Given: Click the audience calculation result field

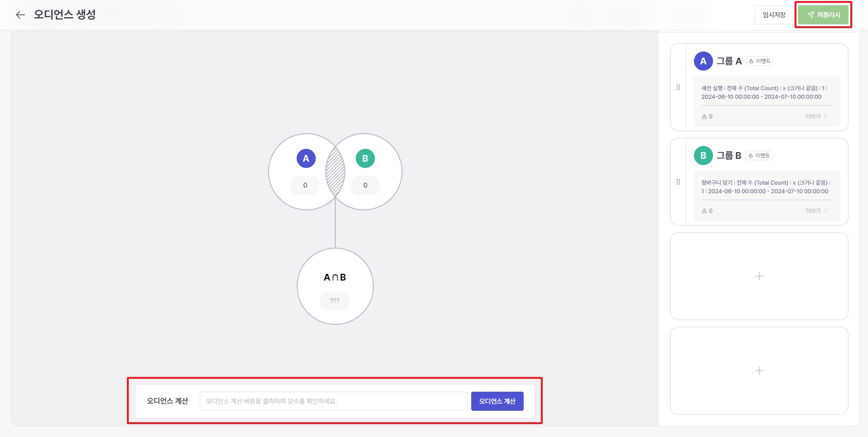Looking at the screenshot, I should [333, 401].
